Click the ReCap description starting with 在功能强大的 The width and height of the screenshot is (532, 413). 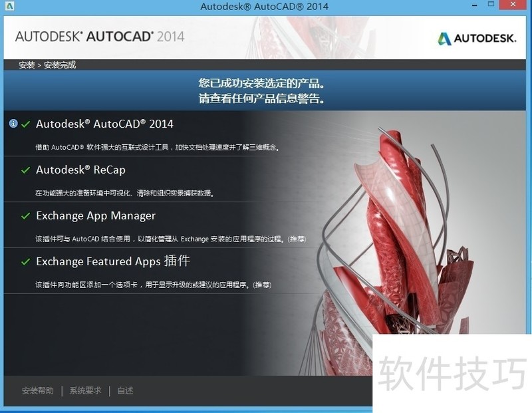click(124, 193)
